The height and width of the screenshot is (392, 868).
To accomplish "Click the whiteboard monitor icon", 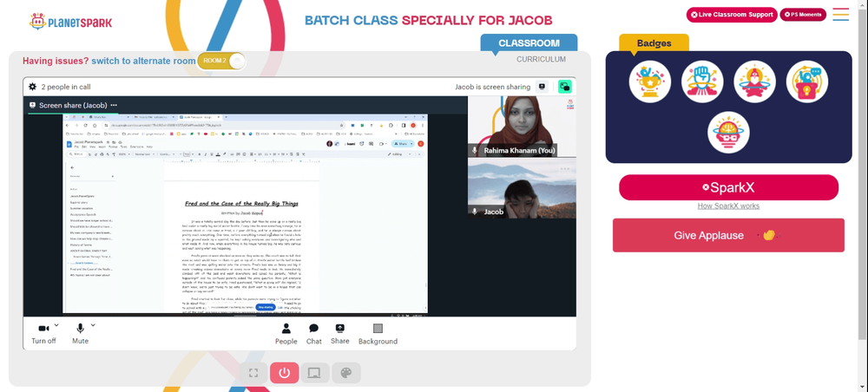I will coord(314,373).
